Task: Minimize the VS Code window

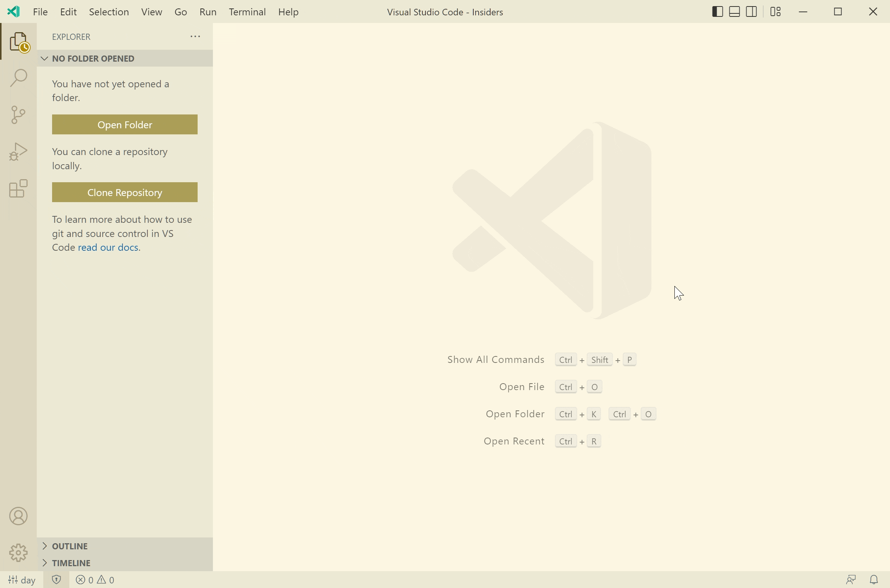Action: pyautogui.click(x=803, y=12)
